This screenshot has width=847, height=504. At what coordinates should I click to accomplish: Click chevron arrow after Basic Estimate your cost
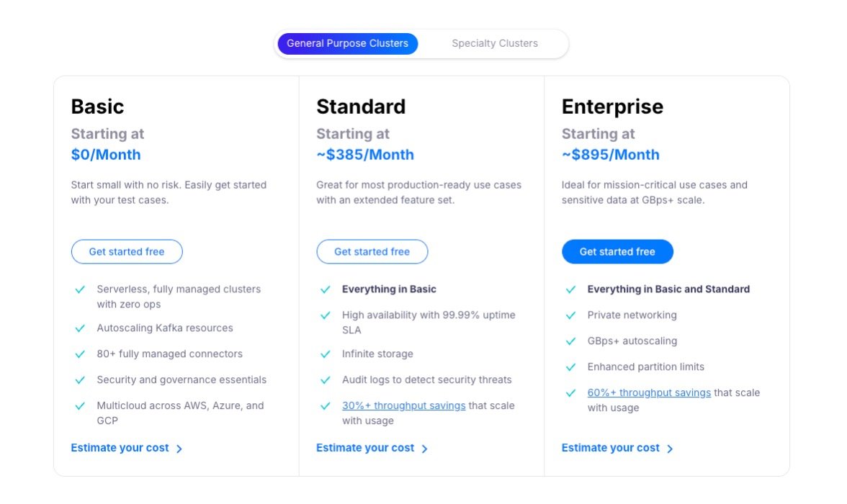[x=179, y=449]
